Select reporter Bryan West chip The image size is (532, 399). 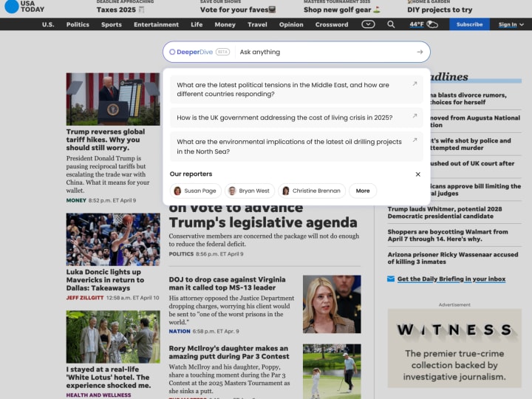(x=250, y=191)
